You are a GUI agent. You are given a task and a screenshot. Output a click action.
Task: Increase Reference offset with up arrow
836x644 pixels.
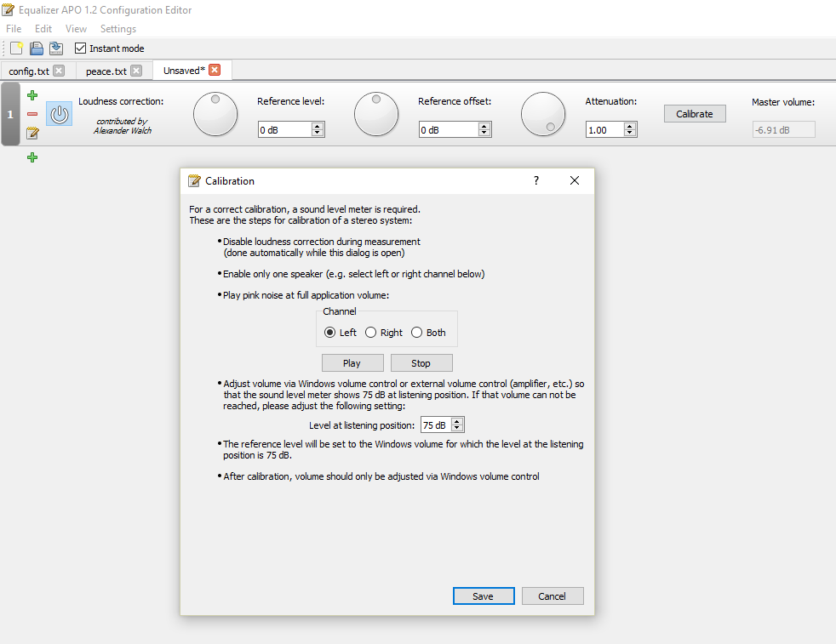484,126
